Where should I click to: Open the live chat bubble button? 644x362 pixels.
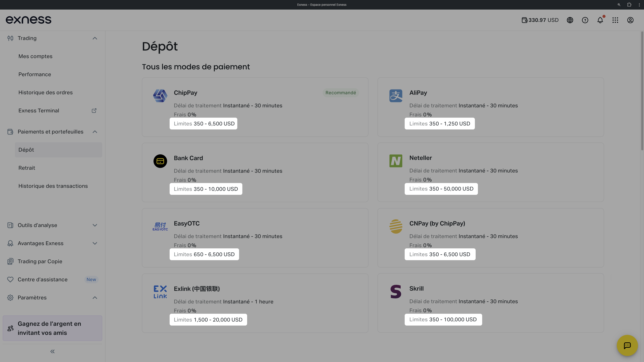627,345
